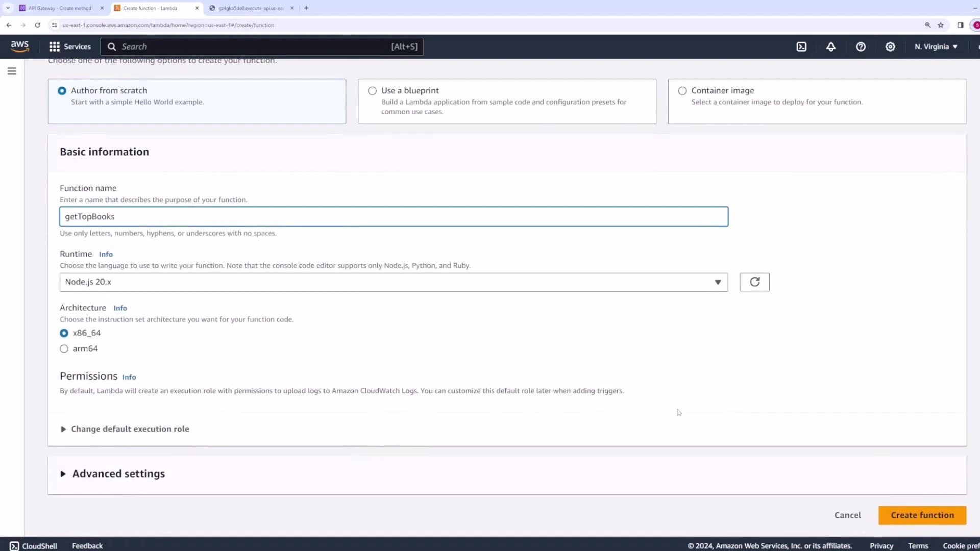This screenshot has height=551, width=980.
Task: Click the Cancel button
Action: 847,515
